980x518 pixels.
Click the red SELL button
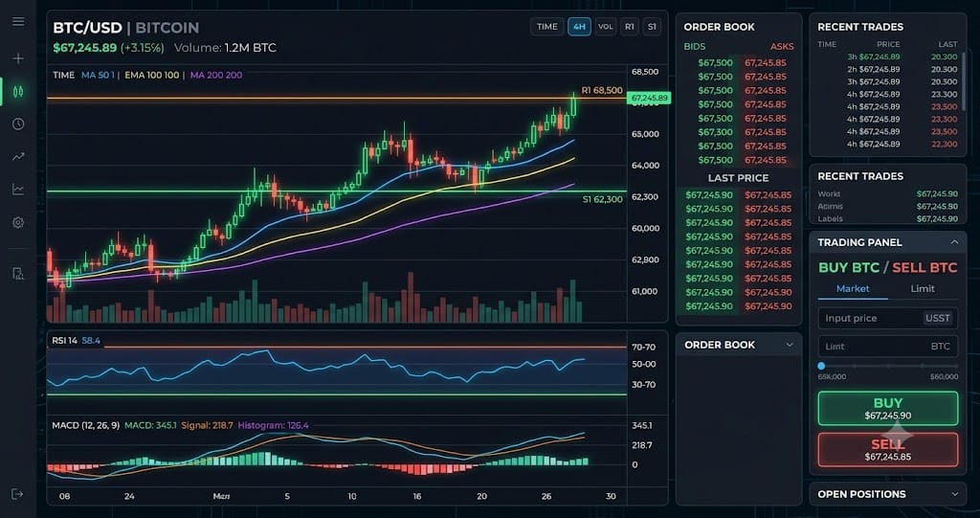tap(887, 450)
